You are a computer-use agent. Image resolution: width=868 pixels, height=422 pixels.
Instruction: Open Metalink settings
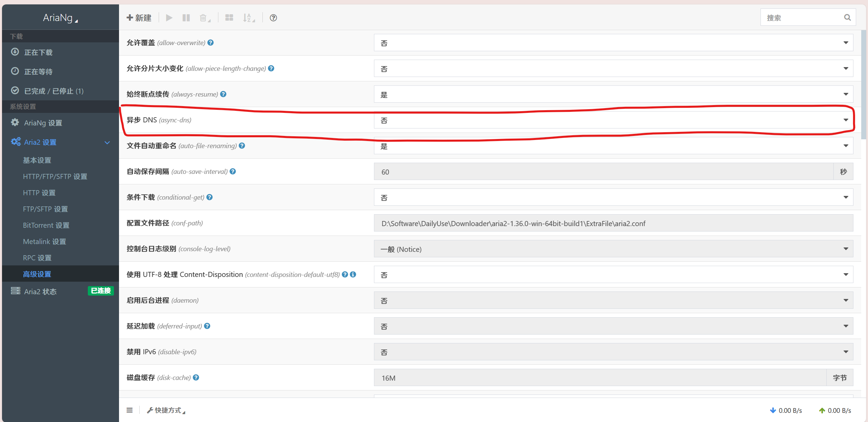click(44, 241)
